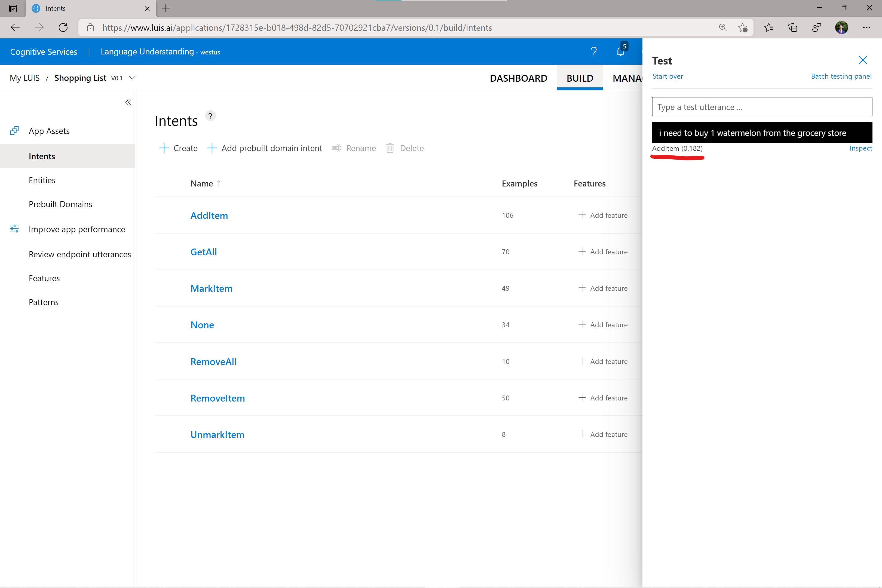Open browser settings ellipsis menu
The image size is (882, 588).
pyautogui.click(x=866, y=28)
